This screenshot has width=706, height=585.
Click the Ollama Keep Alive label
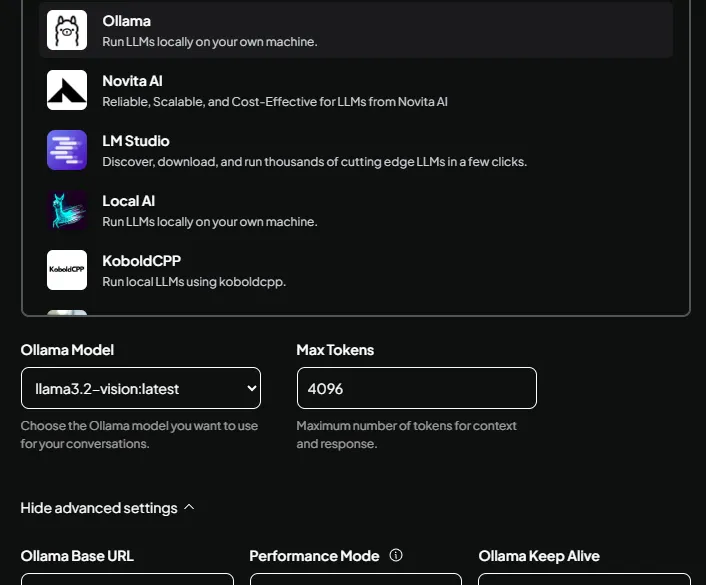[539, 556]
